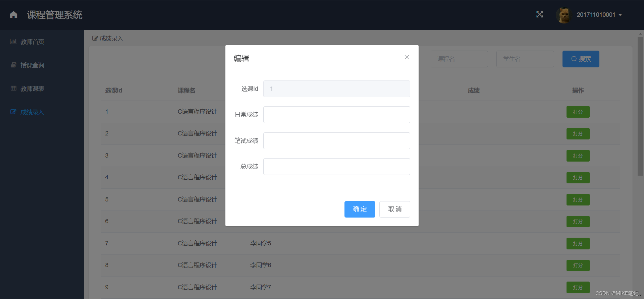Click C语言程序设计 in row 9

tap(198, 287)
